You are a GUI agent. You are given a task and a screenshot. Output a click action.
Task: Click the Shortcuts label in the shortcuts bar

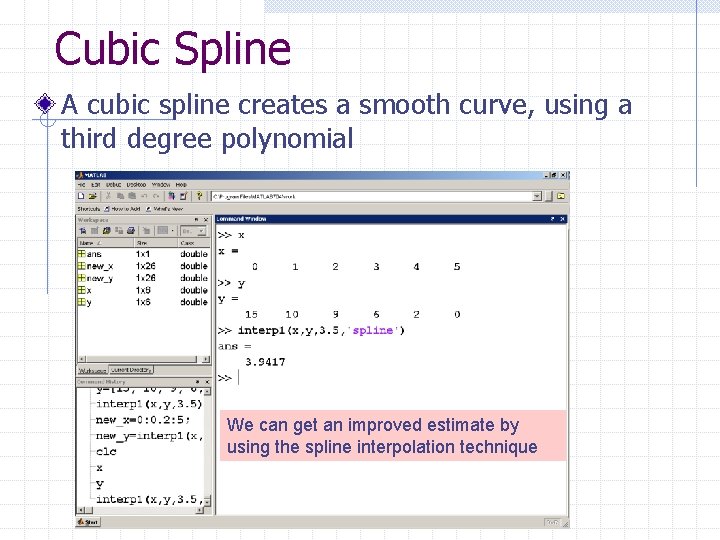coord(89,209)
